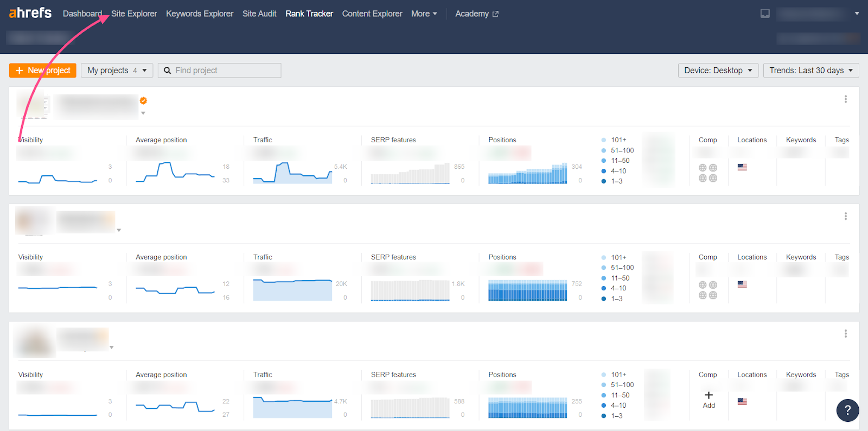Image resolution: width=868 pixels, height=431 pixels.
Task: Open first project's SERP features chart
Action: coord(410,173)
